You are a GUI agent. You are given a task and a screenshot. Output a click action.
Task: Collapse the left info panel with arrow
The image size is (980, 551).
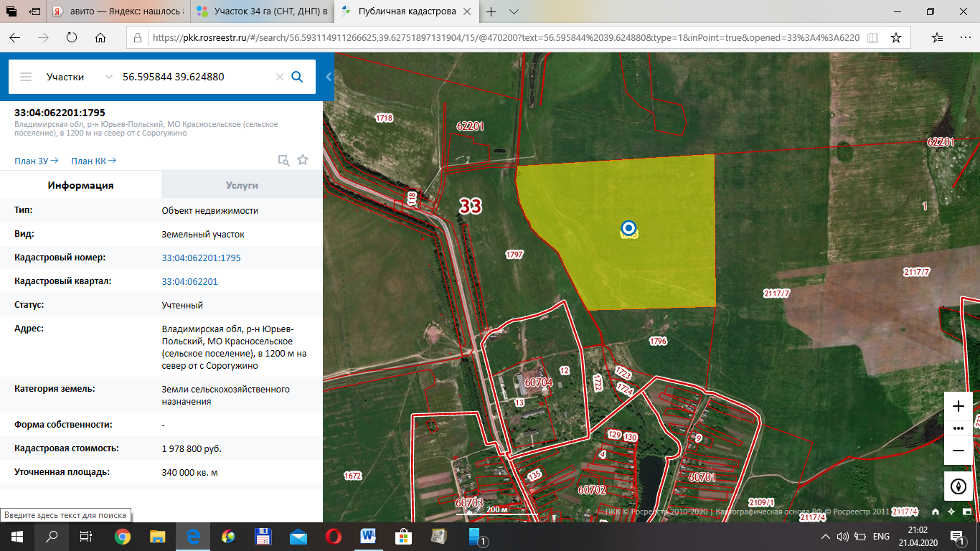point(329,77)
